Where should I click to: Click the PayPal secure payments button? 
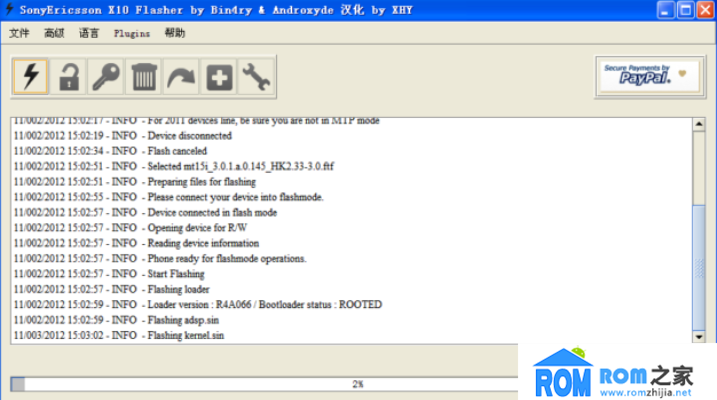(650, 76)
